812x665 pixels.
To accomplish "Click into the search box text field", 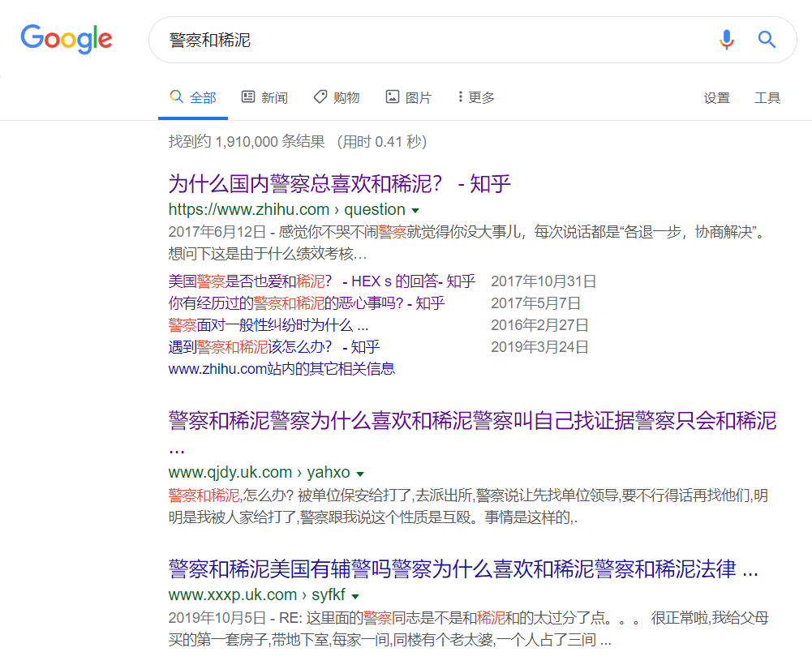I will (430, 40).
